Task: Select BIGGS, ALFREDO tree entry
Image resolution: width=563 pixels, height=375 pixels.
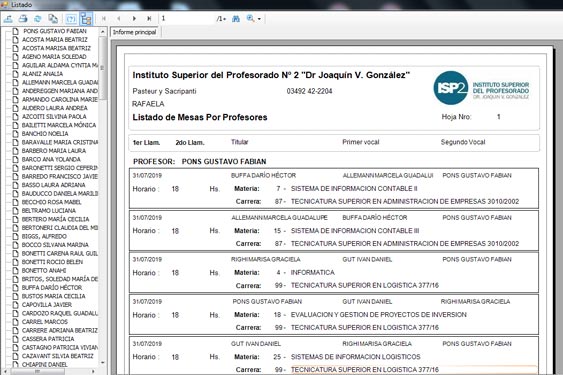Action: tap(44, 236)
